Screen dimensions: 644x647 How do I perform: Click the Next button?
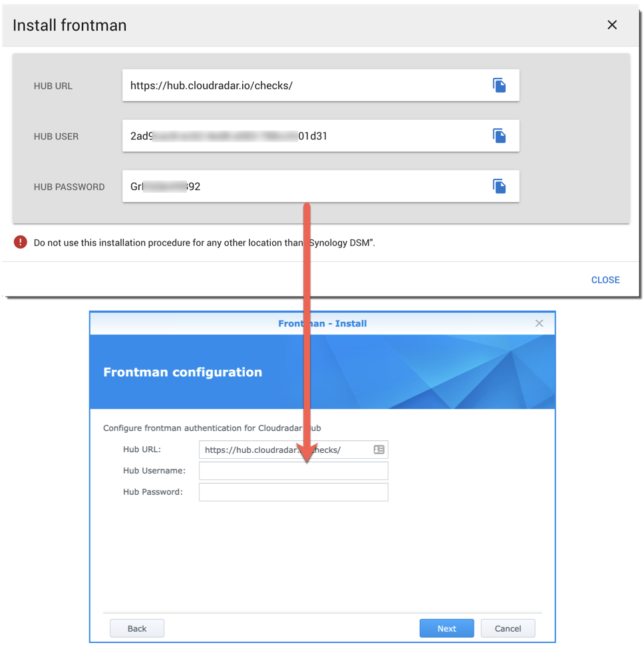(x=446, y=628)
